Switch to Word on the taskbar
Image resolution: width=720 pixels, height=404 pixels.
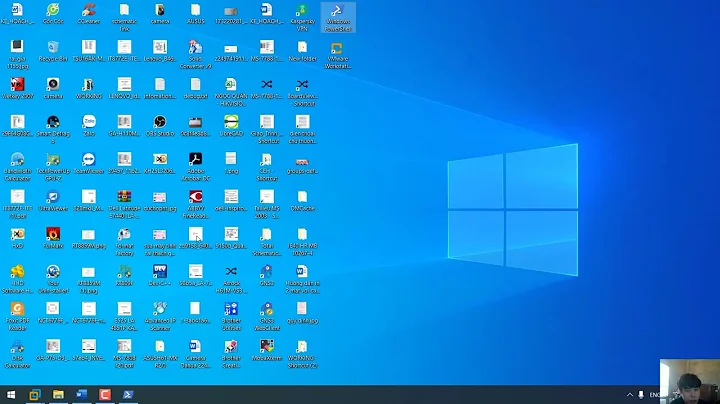82,394
